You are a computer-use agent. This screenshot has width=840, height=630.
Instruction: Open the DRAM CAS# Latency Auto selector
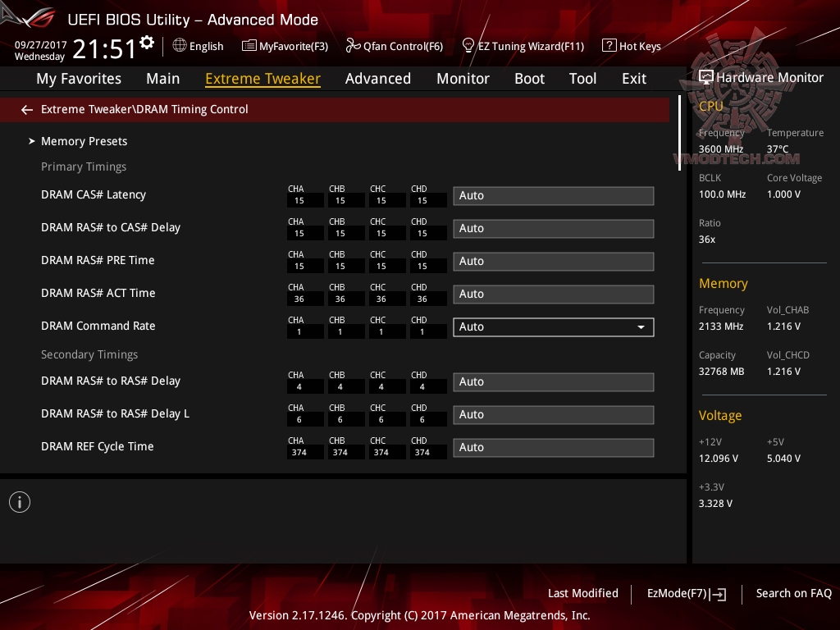(554, 195)
